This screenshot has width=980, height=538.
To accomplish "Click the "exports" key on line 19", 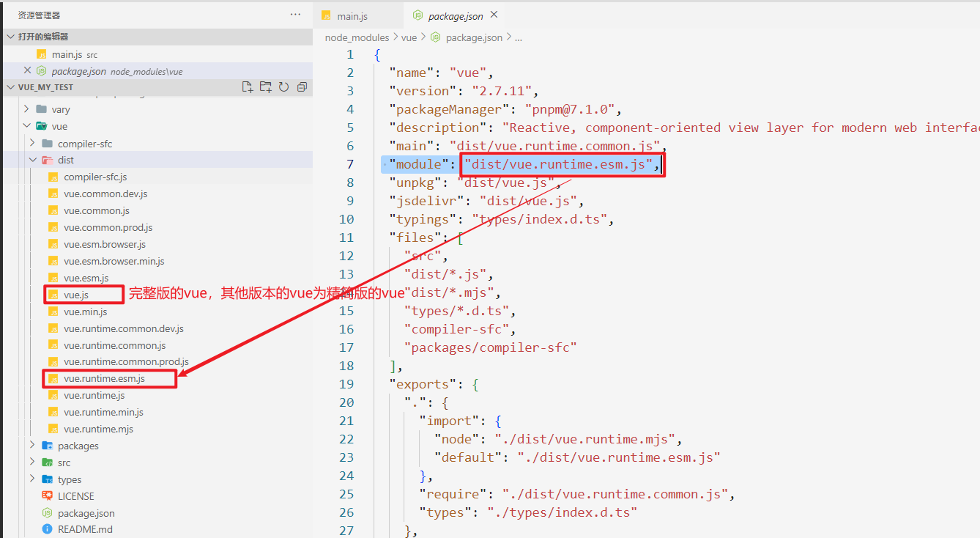I will [423, 384].
